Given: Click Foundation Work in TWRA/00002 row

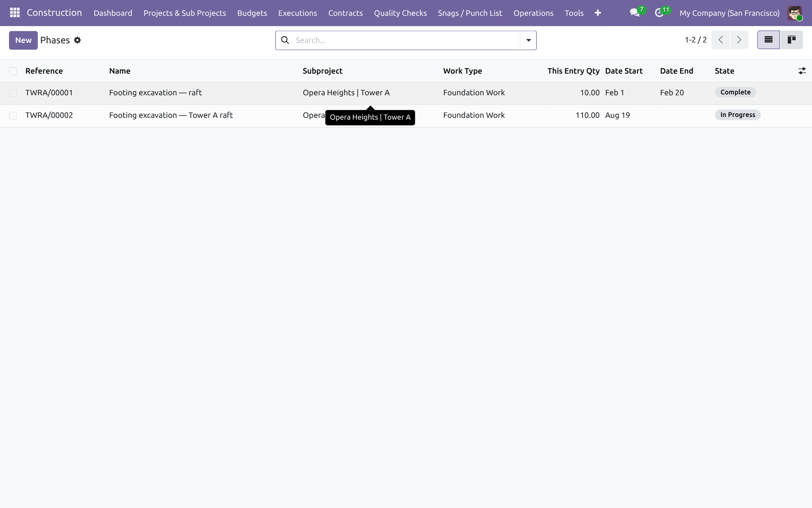Looking at the screenshot, I should 474,115.
